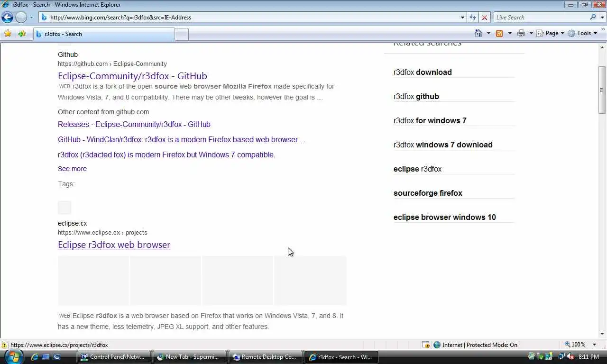
Task: Open r3dfox (r3dacted fox) Windows 7 link
Action: [166, 155]
